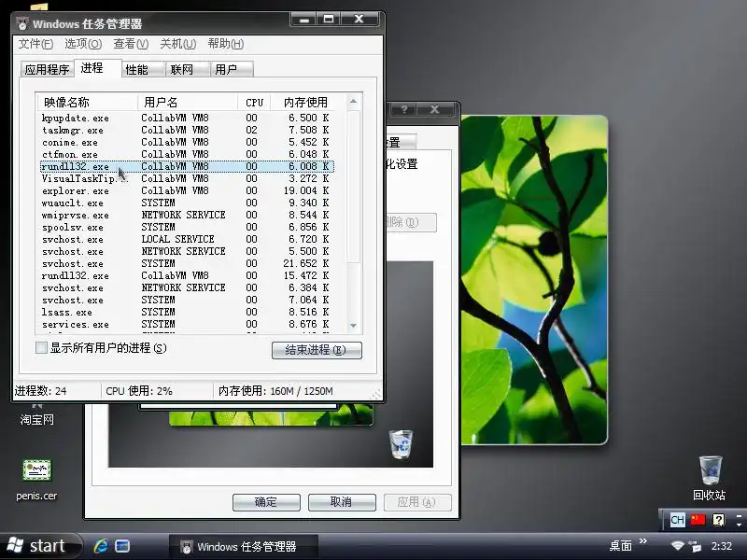
Task: Open the 选项(O) menu
Action: [x=83, y=44]
